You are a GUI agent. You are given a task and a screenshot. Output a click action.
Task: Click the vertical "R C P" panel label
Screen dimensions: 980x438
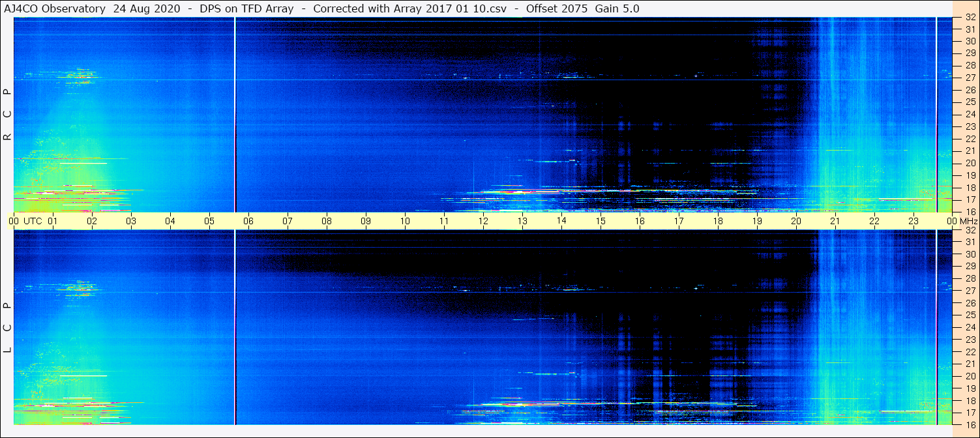point(7,115)
